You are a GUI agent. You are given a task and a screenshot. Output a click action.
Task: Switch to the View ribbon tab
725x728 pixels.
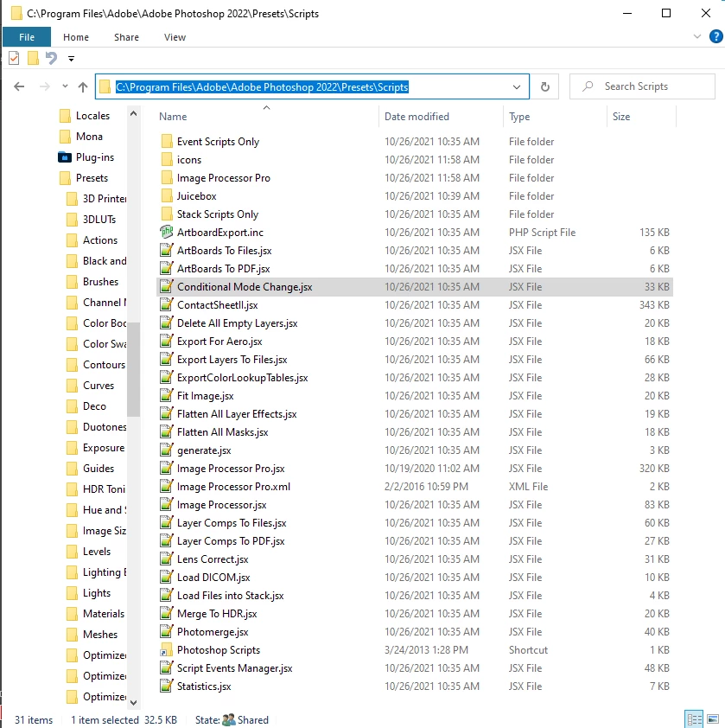click(x=175, y=37)
